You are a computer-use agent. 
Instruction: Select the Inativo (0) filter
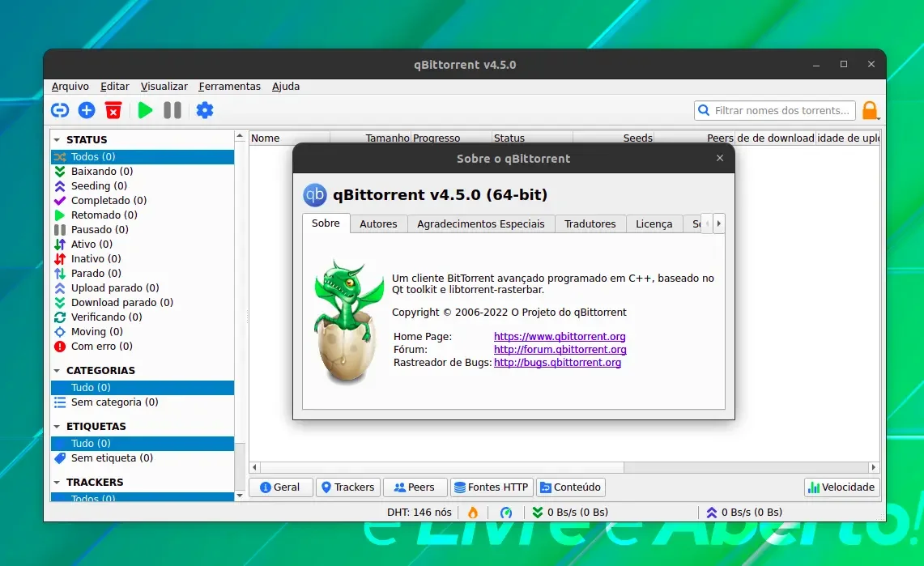(x=143, y=258)
